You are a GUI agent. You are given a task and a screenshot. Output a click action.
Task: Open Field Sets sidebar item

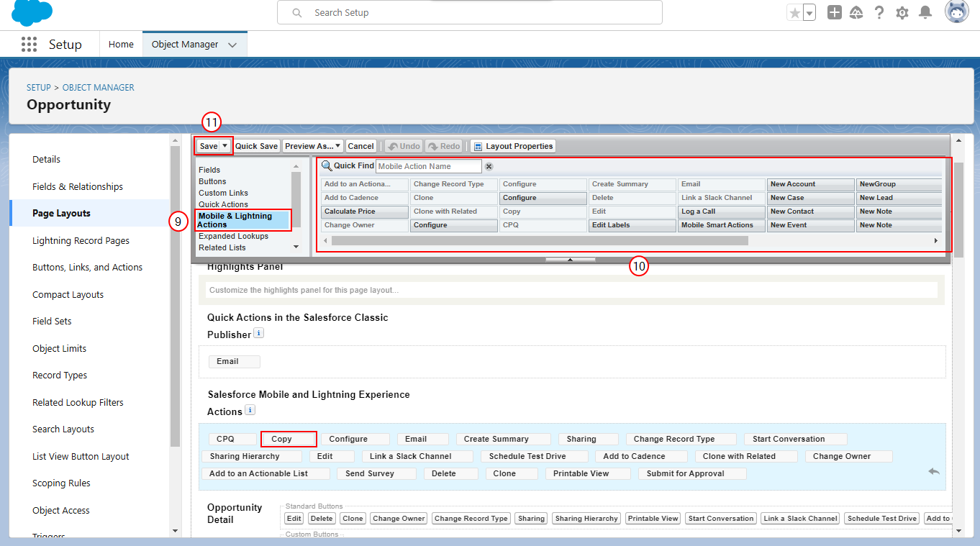52,322
